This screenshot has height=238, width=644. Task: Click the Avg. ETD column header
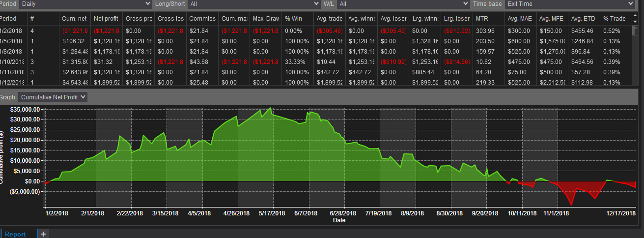[x=584, y=19]
